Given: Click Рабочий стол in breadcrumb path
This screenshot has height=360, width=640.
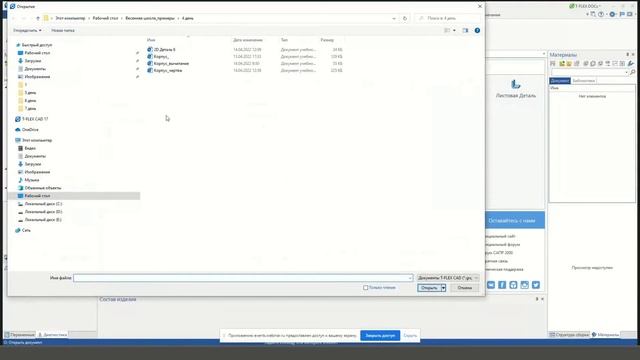Looking at the screenshot, I should coord(105,18).
